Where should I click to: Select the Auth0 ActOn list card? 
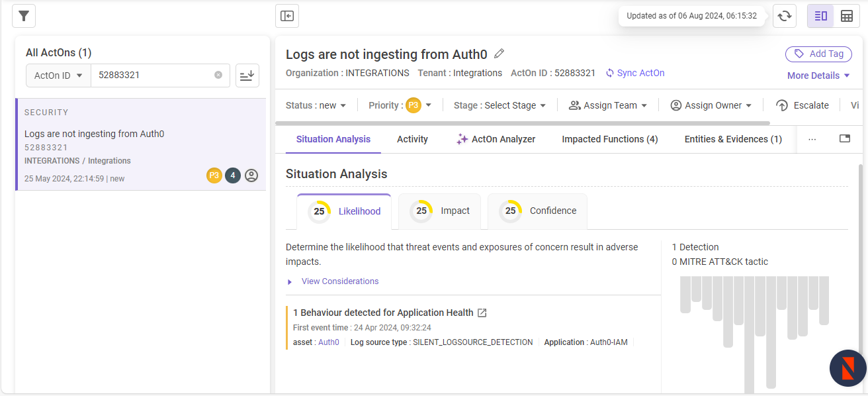(141, 144)
